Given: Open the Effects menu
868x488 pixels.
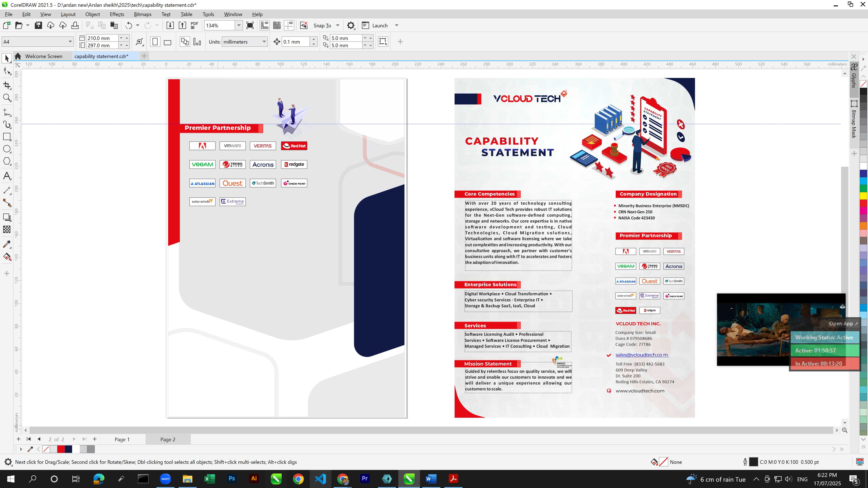Looking at the screenshot, I should pyautogui.click(x=117, y=14).
